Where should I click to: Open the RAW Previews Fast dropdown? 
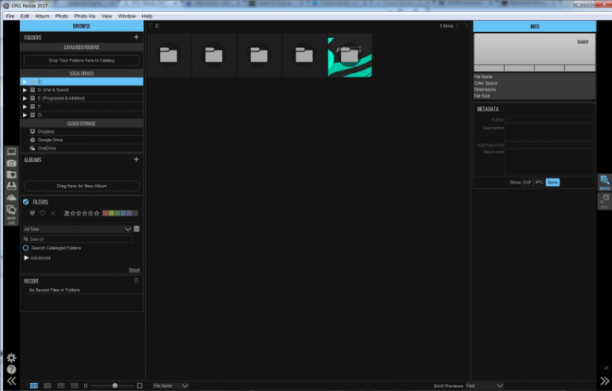point(484,386)
